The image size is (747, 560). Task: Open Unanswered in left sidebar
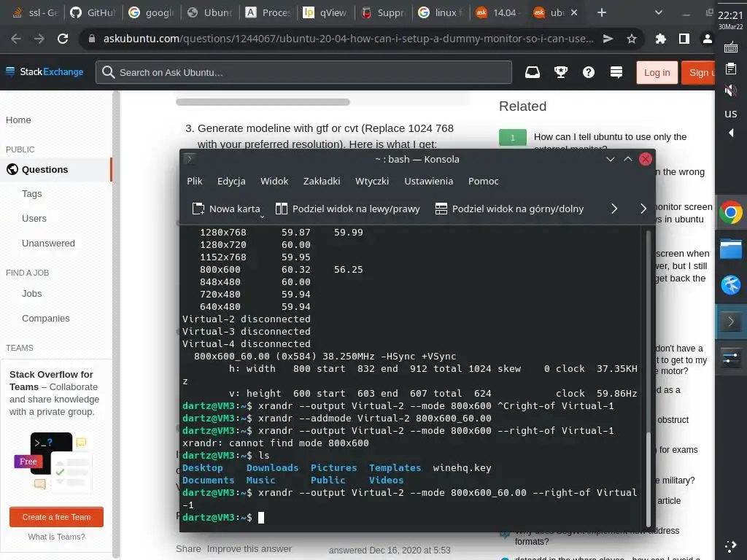pyautogui.click(x=48, y=244)
